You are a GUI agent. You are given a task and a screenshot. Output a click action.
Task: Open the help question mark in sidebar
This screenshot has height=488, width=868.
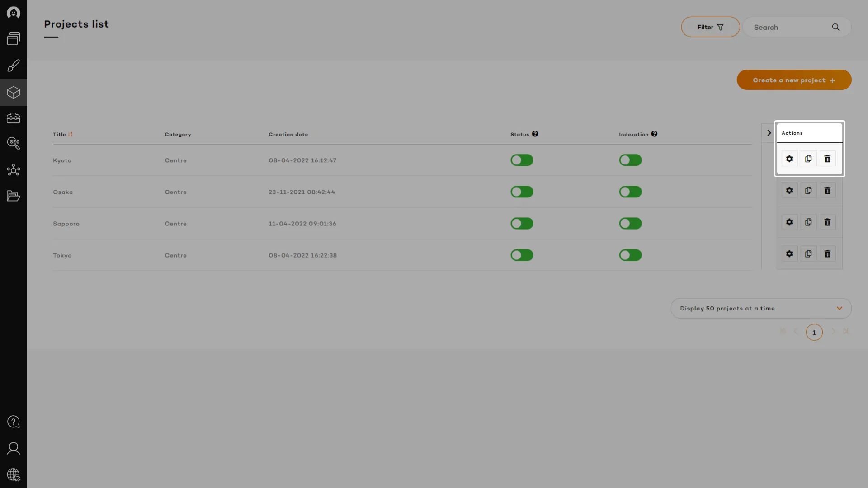(x=14, y=422)
